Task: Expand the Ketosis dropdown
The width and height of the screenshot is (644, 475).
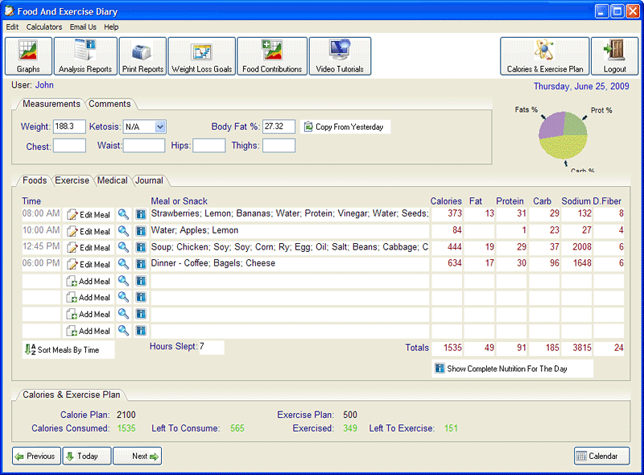Action: (x=160, y=127)
